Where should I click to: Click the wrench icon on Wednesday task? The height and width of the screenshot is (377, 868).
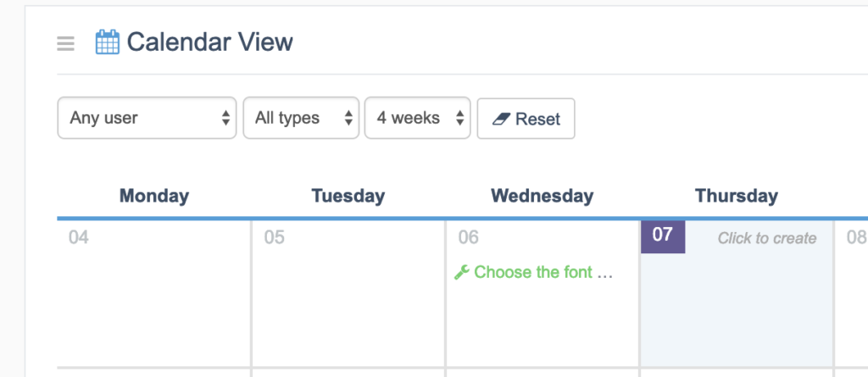(x=462, y=272)
